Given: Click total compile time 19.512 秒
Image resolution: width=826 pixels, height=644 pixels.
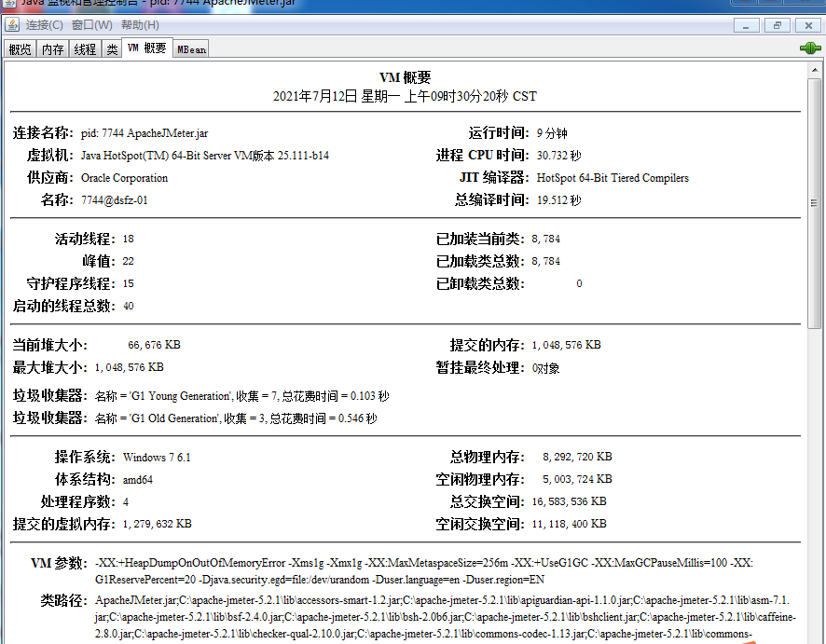Looking at the screenshot, I should (x=559, y=200).
